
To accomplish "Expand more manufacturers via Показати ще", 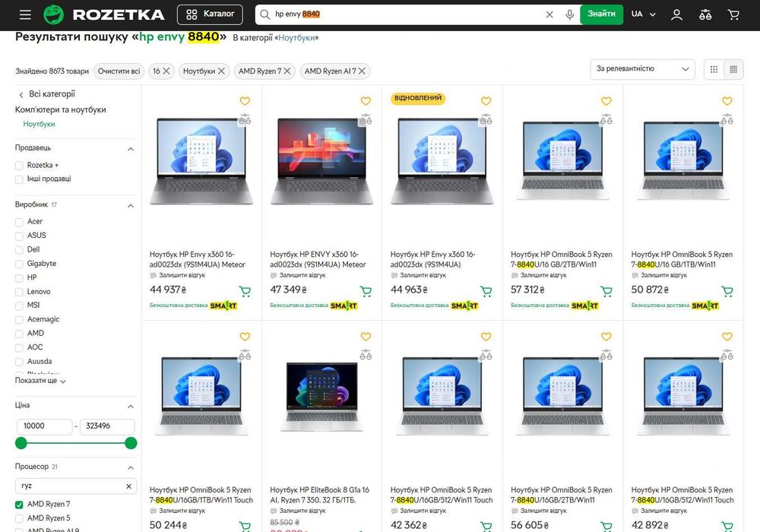I will coord(40,381).
